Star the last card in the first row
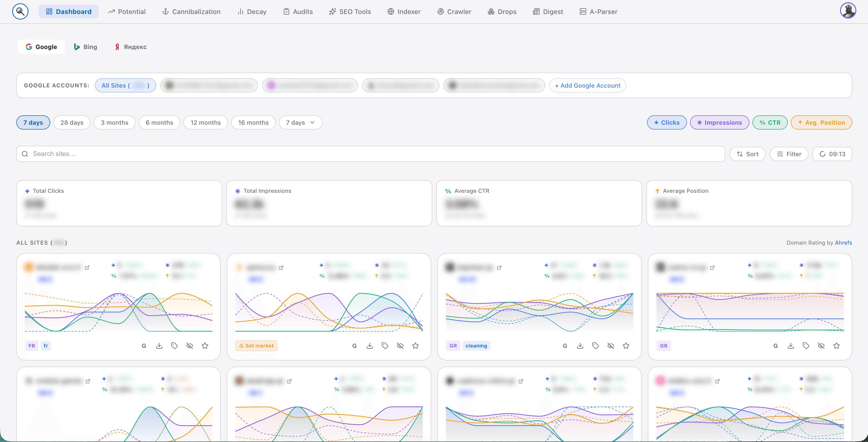The image size is (868, 442). pyautogui.click(x=837, y=345)
